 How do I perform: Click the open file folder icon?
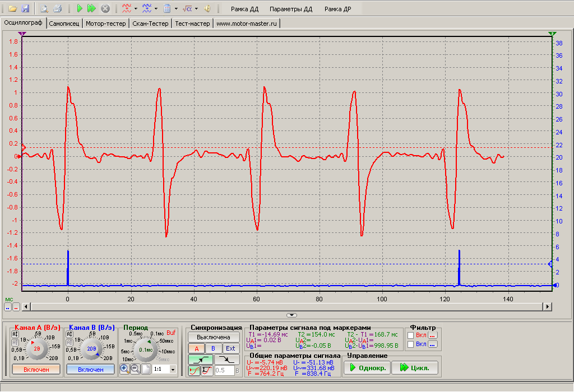tap(12, 9)
